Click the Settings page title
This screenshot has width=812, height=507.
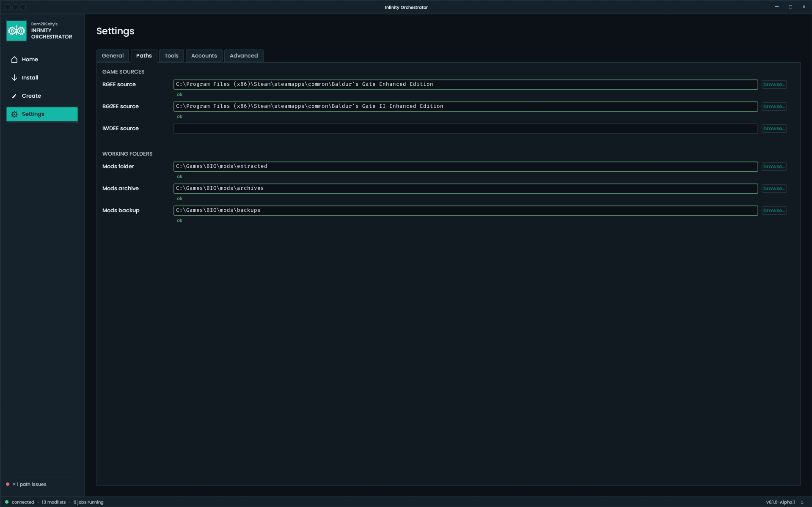115,31
